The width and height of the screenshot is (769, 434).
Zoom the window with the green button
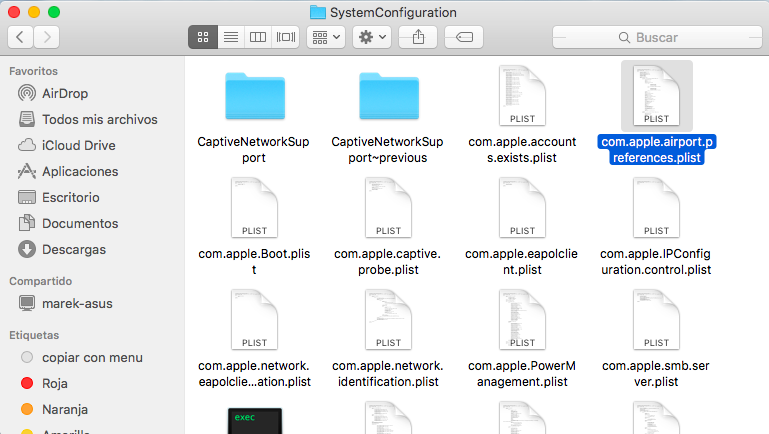point(54,12)
